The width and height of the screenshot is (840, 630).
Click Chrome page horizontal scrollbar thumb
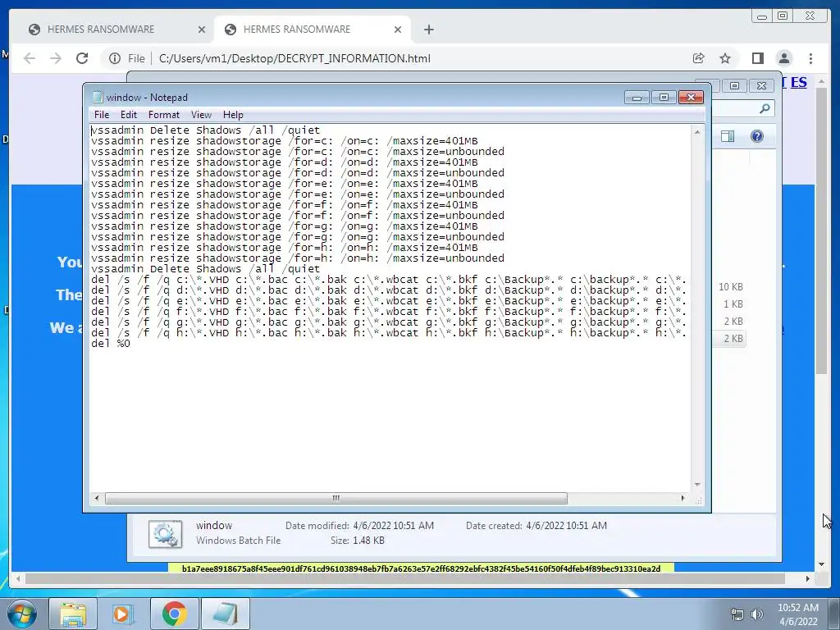point(405,578)
